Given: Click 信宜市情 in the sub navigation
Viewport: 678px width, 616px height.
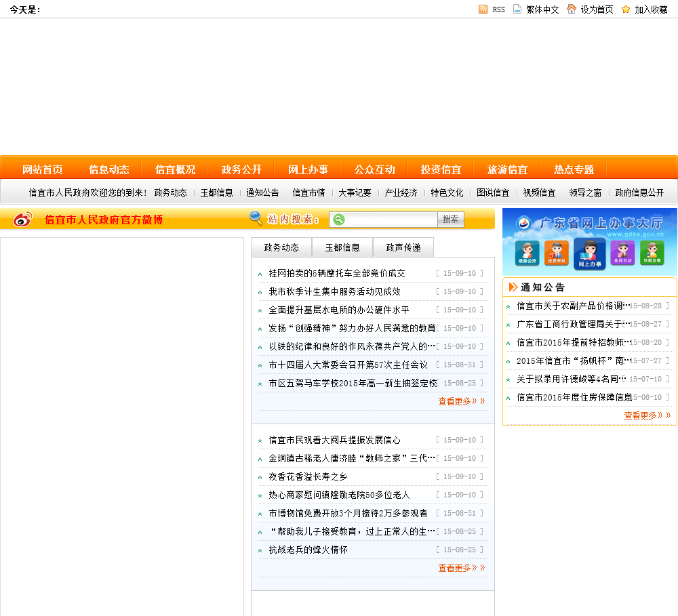Looking at the screenshot, I should 308,192.
